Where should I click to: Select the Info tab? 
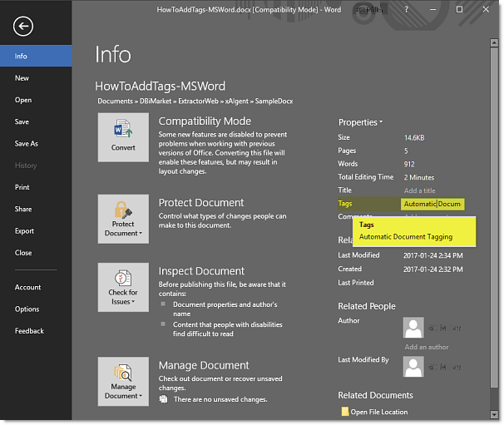pyautogui.click(x=36, y=56)
